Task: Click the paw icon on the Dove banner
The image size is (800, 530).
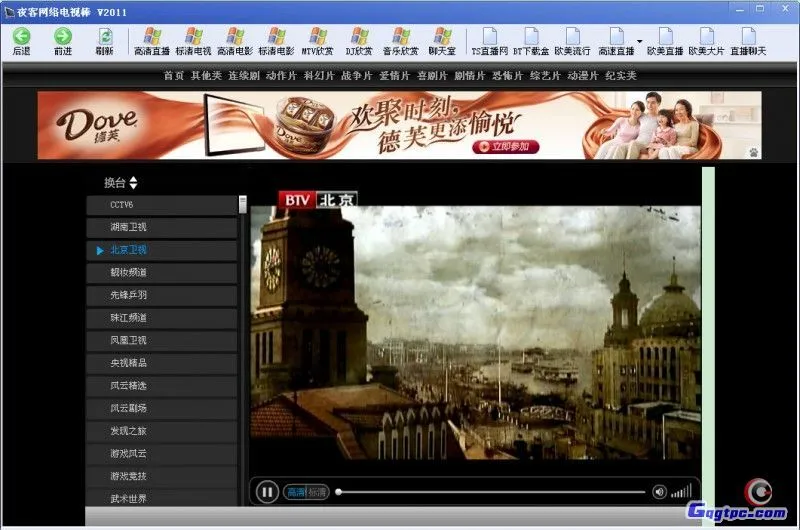Action: tap(753, 152)
